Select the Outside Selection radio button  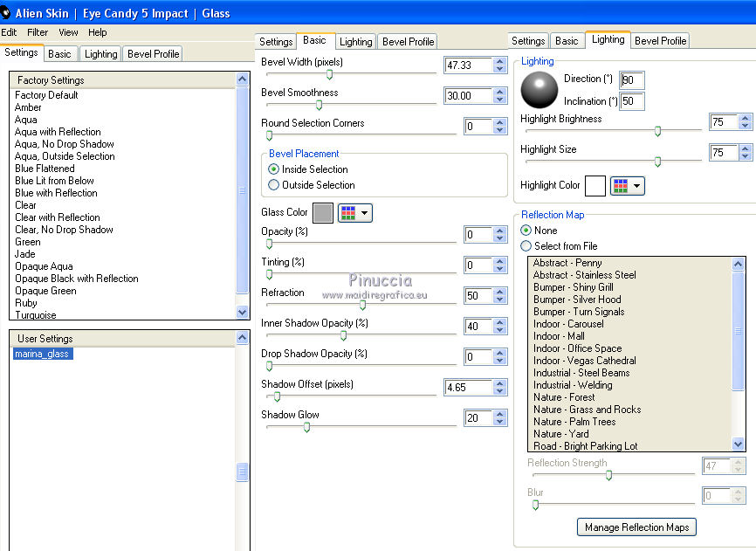coord(273,184)
